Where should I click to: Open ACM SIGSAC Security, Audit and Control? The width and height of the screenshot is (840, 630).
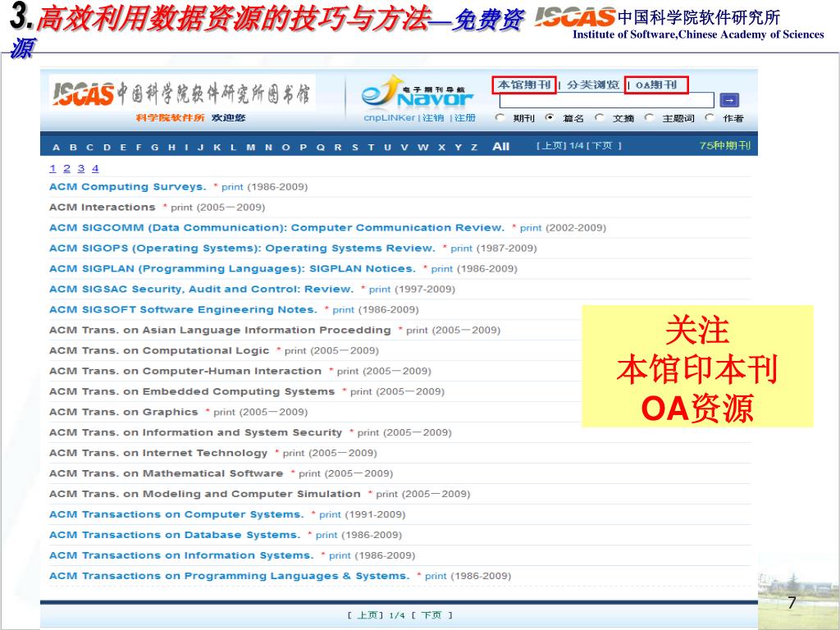click(202, 290)
